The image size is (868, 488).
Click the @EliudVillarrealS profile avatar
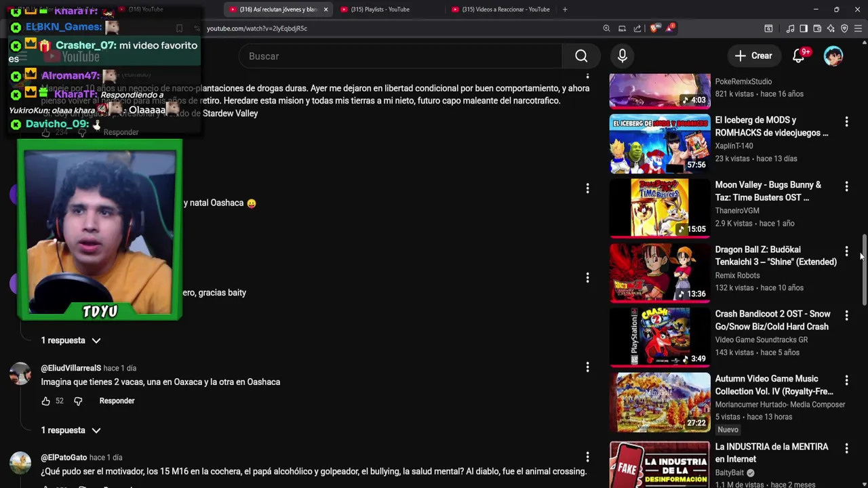click(20, 373)
